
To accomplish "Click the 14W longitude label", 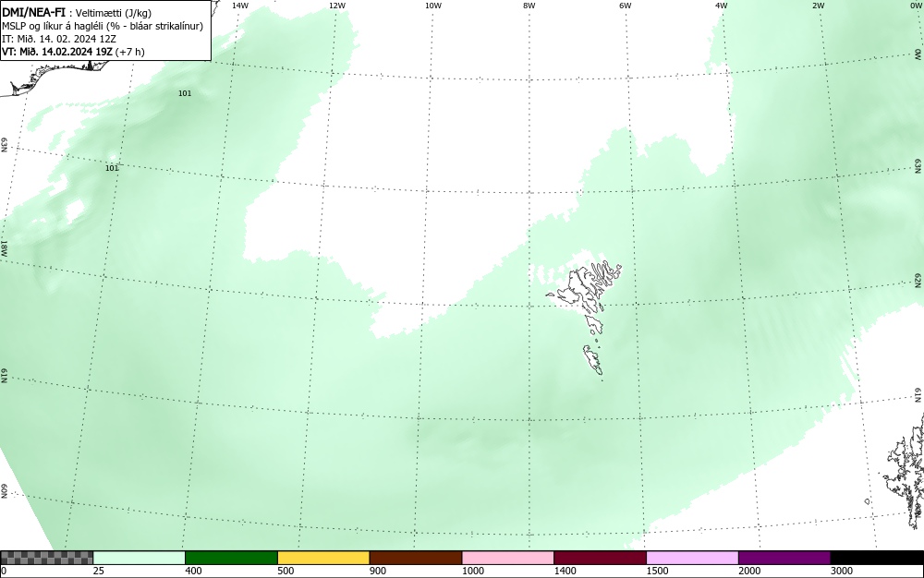I will (x=240, y=6).
